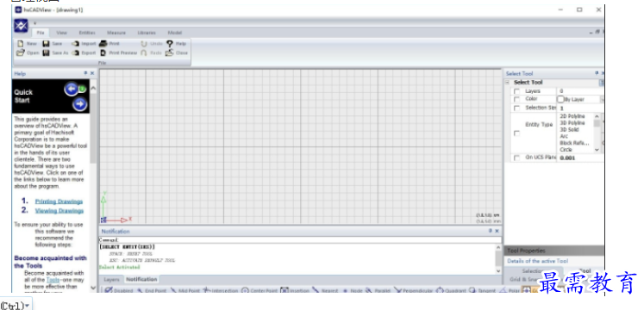This screenshot has height=310, width=644.
Task: Click the hsCADView application logo button
Action: 21,26
